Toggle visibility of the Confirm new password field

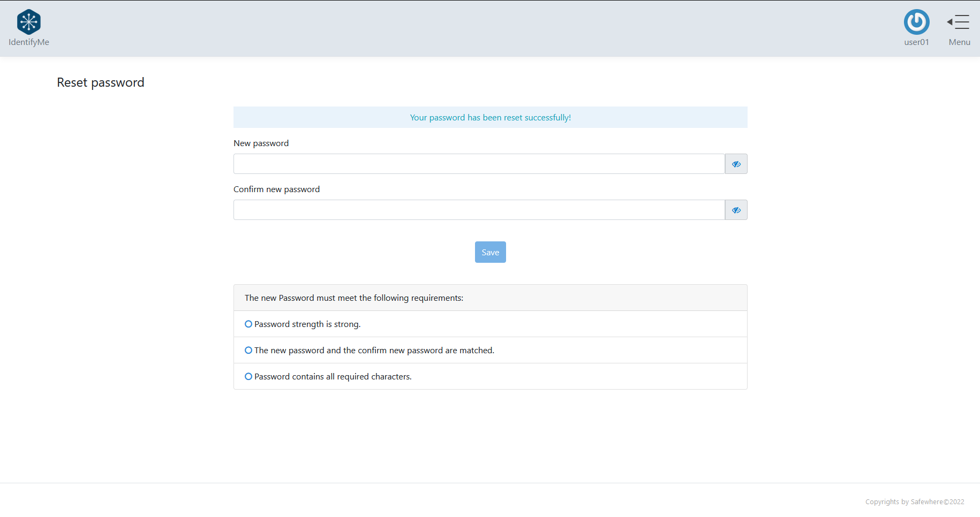pyautogui.click(x=736, y=210)
